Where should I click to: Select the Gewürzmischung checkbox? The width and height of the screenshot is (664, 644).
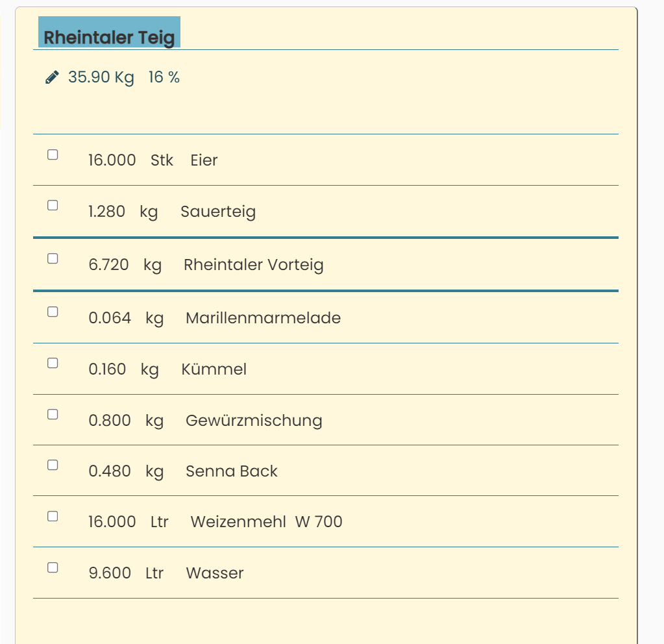click(x=53, y=414)
